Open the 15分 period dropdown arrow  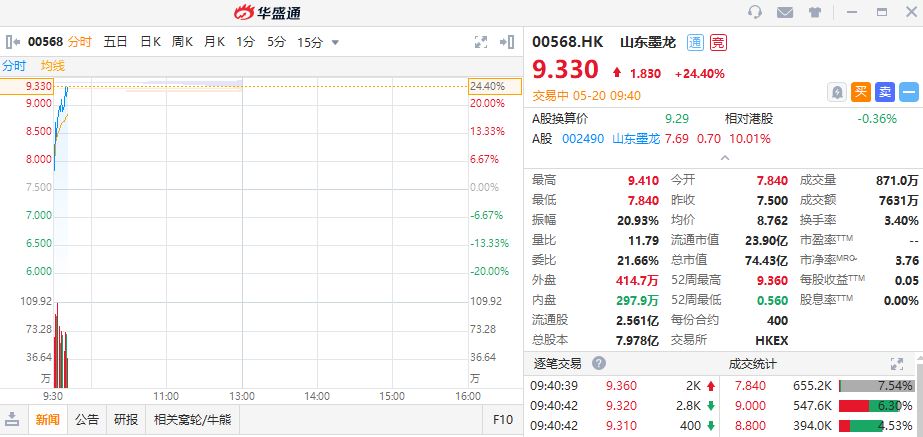point(336,42)
